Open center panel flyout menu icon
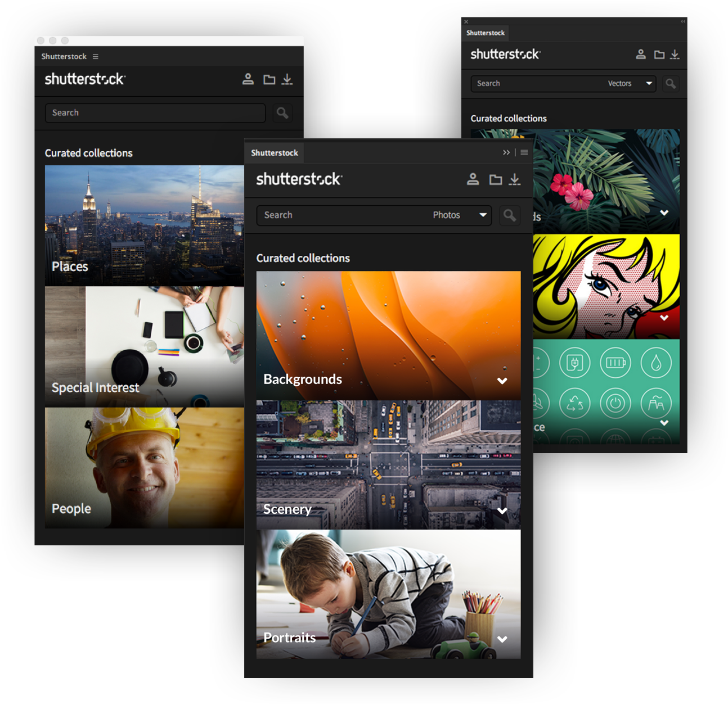Screen dimensions: 728x705 coord(524,152)
